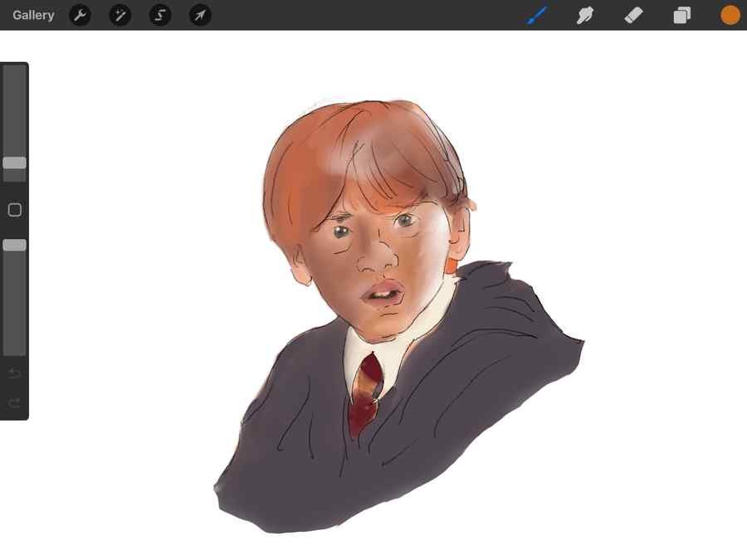Viewport: 747px width, 560px height.
Task: Open the Layers panel
Action: click(681, 15)
